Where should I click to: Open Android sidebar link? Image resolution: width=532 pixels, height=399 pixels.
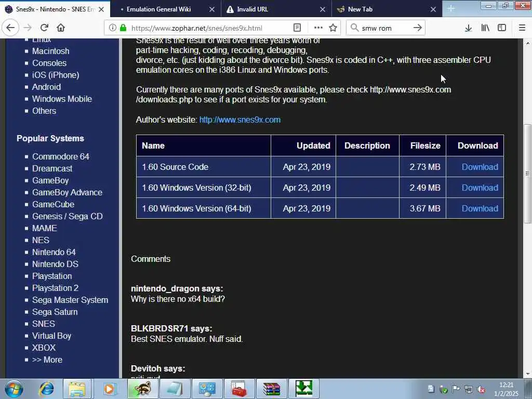(46, 87)
